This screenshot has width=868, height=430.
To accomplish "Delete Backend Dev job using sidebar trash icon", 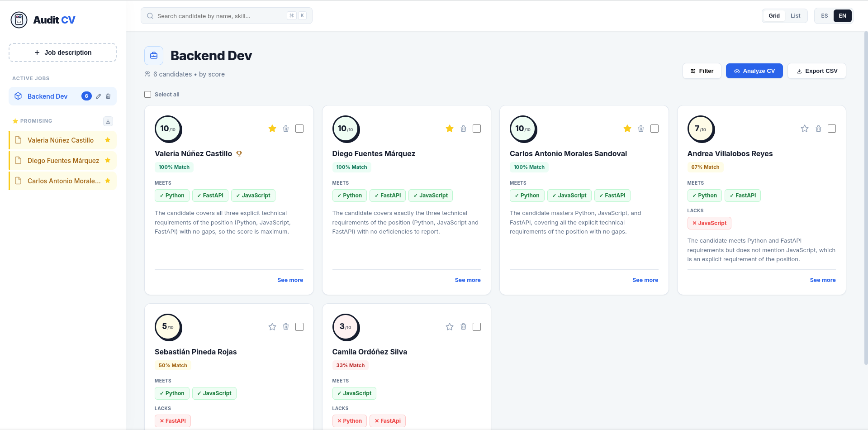I will click(x=108, y=96).
